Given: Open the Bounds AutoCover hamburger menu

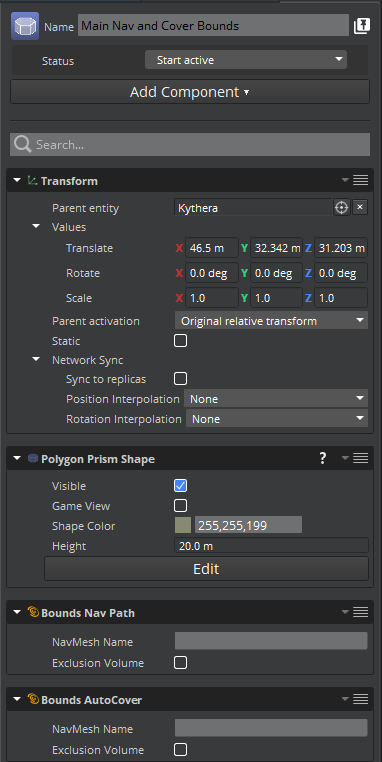Looking at the screenshot, I should [x=360, y=699].
